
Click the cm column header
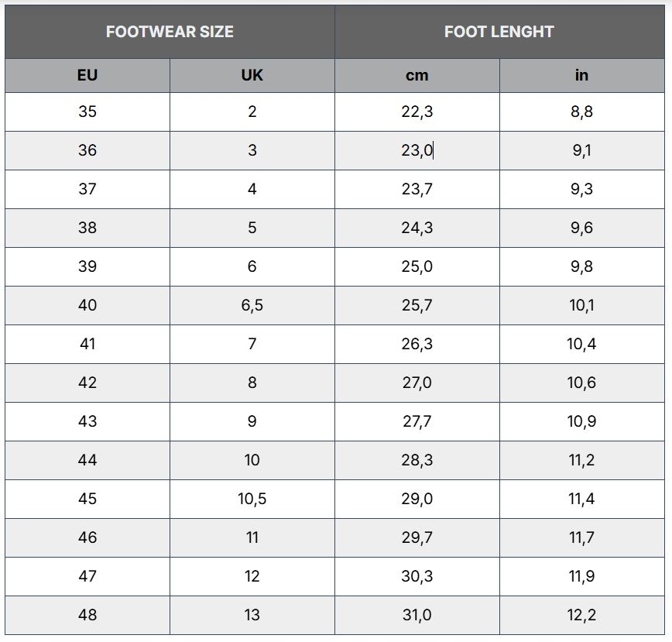click(x=417, y=75)
